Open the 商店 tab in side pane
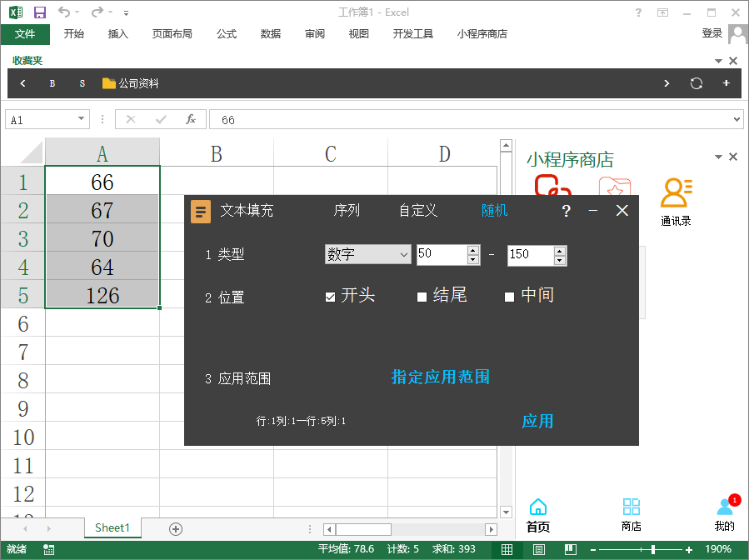The image size is (749, 560). click(x=631, y=515)
